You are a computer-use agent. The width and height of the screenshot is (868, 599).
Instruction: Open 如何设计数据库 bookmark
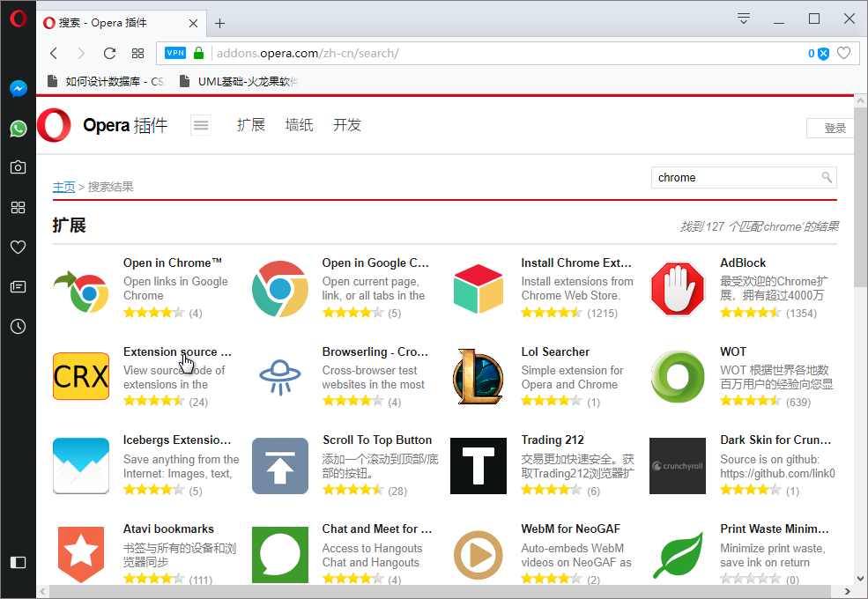point(105,81)
